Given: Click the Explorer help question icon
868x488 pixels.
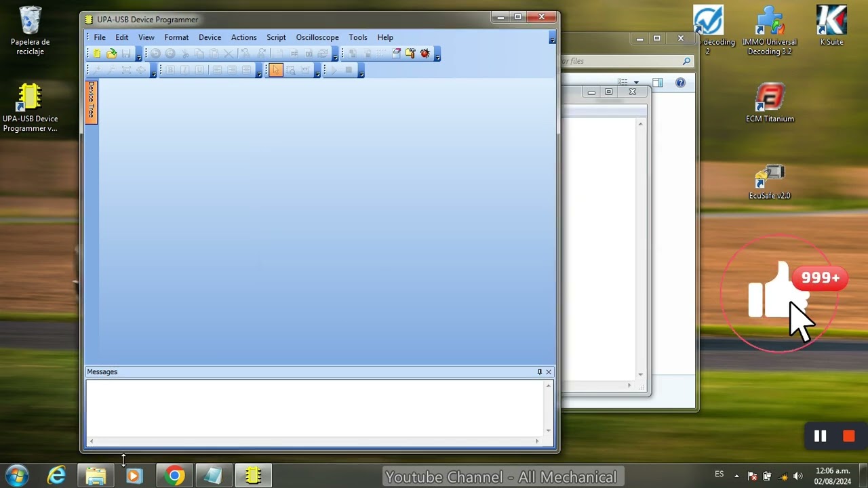Looking at the screenshot, I should pos(680,83).
